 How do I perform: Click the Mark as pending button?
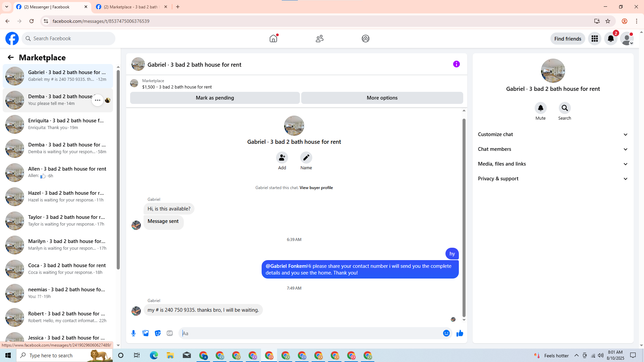215,98
